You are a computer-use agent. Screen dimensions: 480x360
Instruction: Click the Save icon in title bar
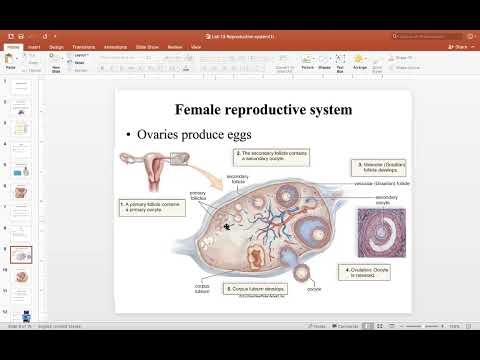(21, 36)
